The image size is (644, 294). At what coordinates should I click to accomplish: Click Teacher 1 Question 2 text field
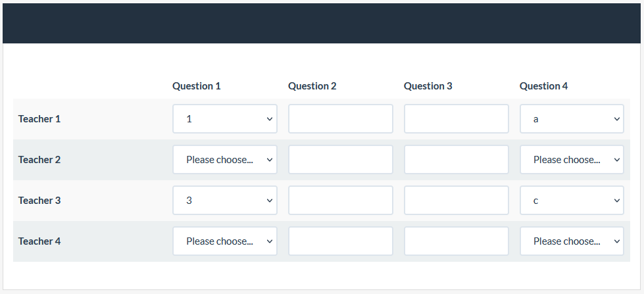click(x=340, y=119)
